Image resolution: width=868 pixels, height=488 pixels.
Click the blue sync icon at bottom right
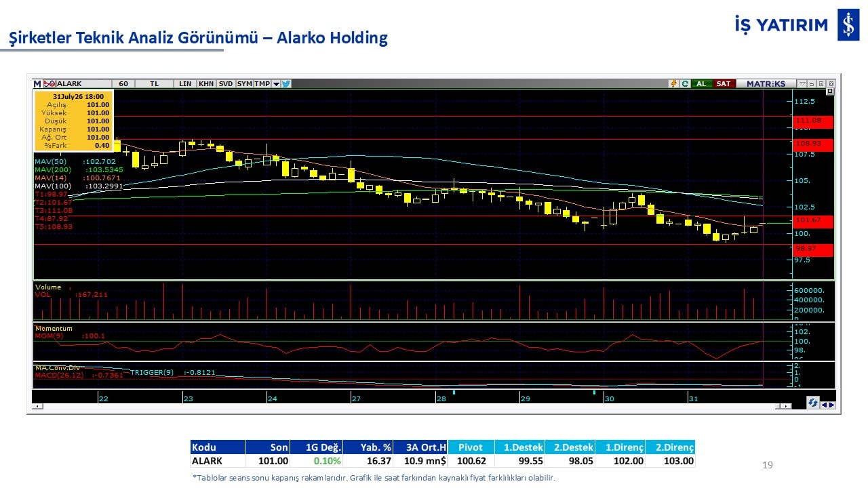813,403
